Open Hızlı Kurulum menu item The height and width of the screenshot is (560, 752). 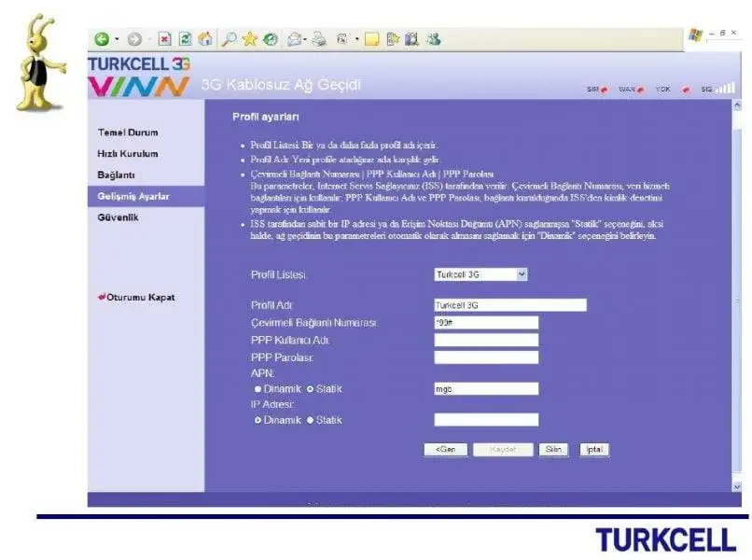pos(128,154)
